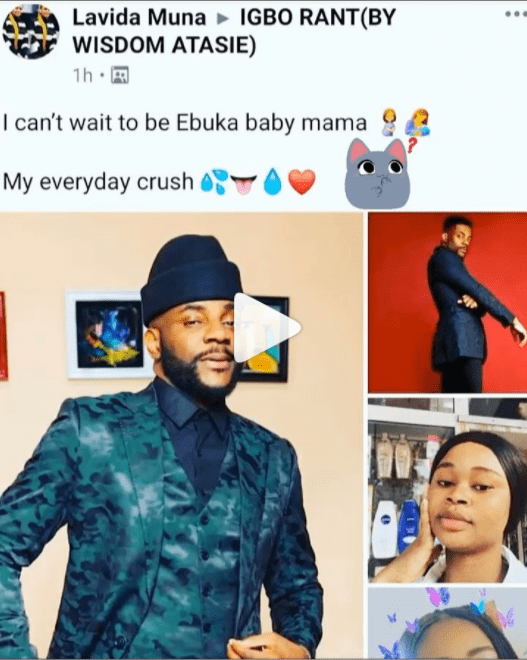Click the single water droplet emoji
Image resolution: width=527 pixels, height=660 pixels.
click(272, 182)
